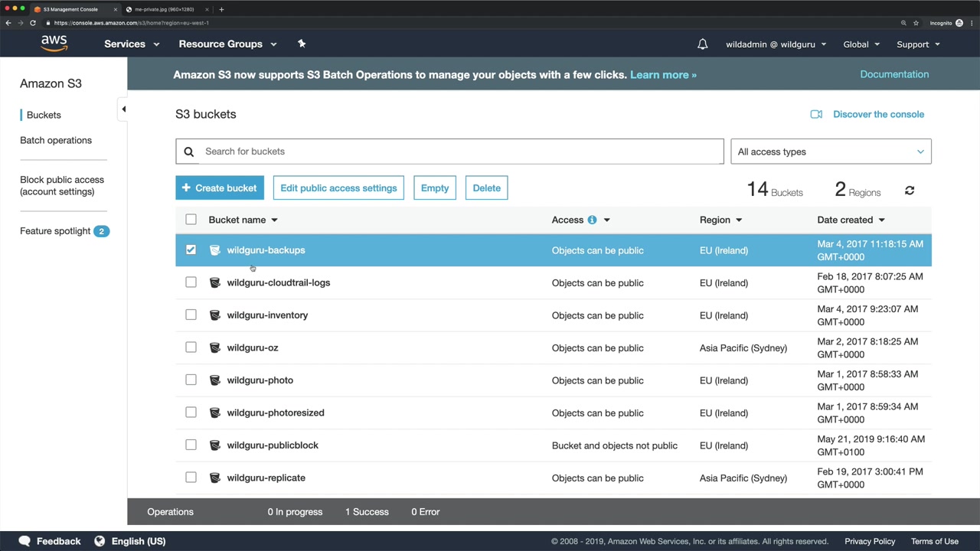
Task: Click the Access column info icon
Action: 592,220
